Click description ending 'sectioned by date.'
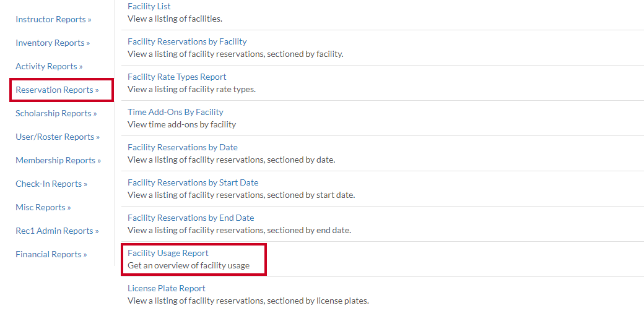644x316 pixels. click(231, 160)
